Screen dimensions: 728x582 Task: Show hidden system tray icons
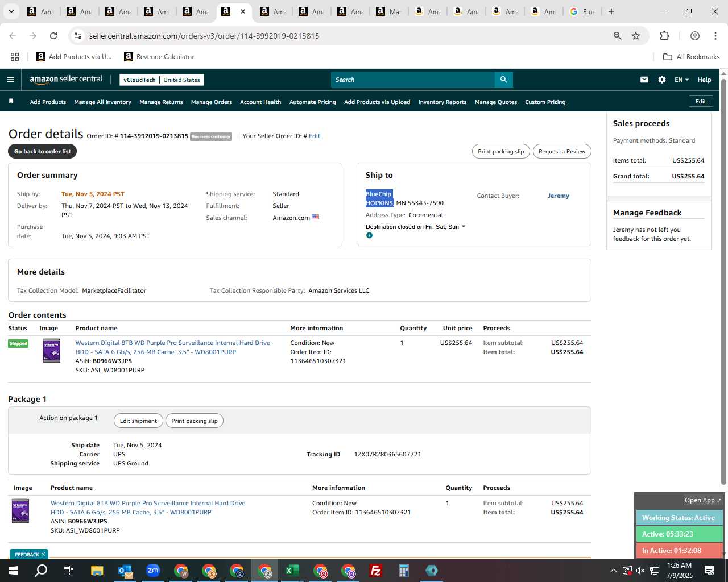pos(613,571)
